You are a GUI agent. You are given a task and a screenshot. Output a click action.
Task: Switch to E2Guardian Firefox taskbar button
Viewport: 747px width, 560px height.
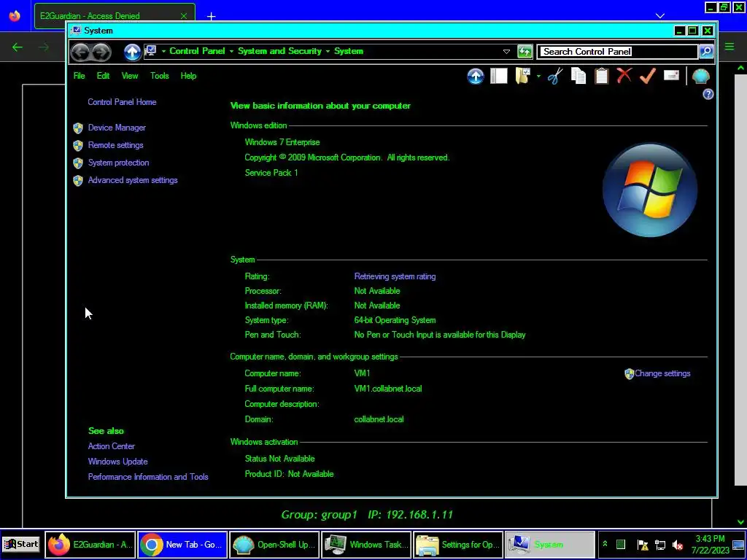pos(90,544)
